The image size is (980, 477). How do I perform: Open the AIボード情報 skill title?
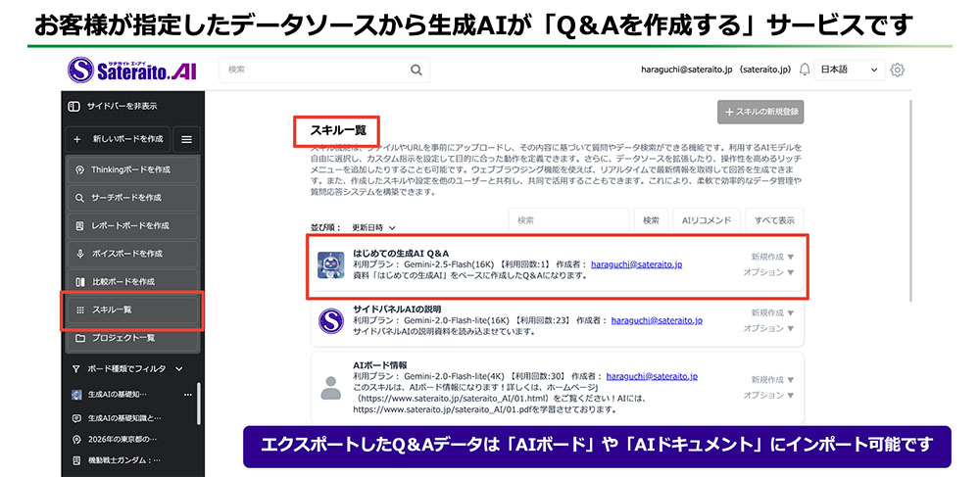pyautogui.click(x=380, y=365)
